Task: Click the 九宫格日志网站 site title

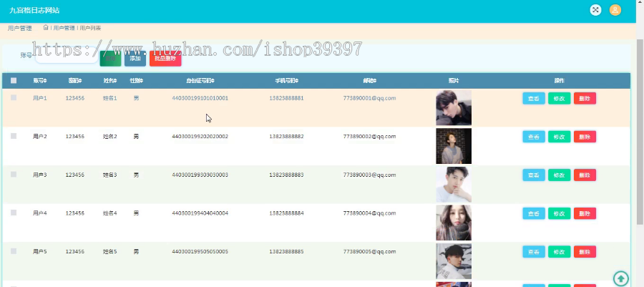Action: (34, 10)
